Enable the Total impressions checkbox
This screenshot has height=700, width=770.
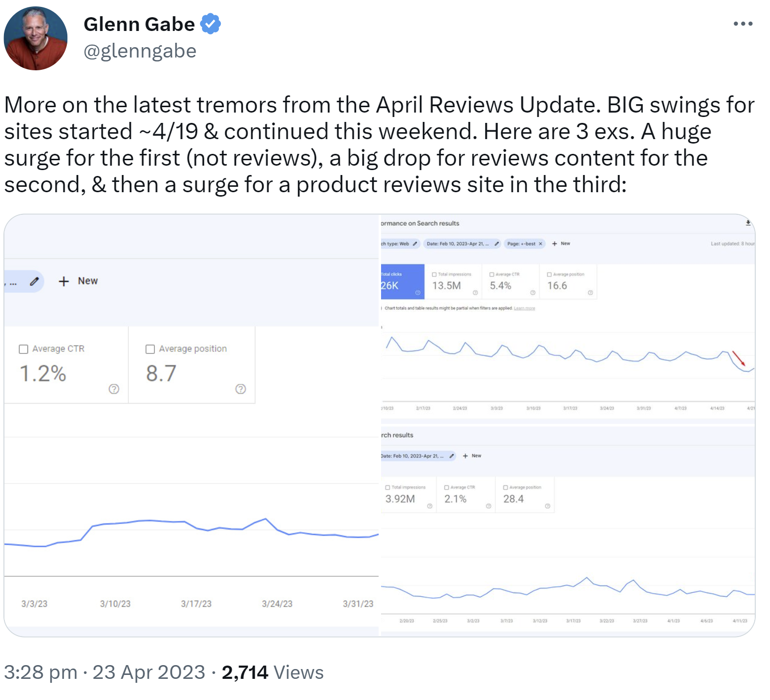(x=434, y=274)
